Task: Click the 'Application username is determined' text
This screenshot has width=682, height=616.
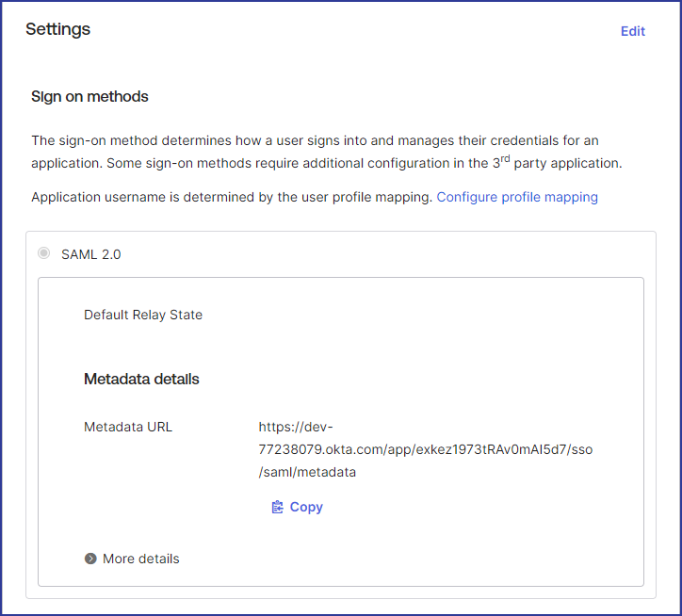Action: [232, 197]
